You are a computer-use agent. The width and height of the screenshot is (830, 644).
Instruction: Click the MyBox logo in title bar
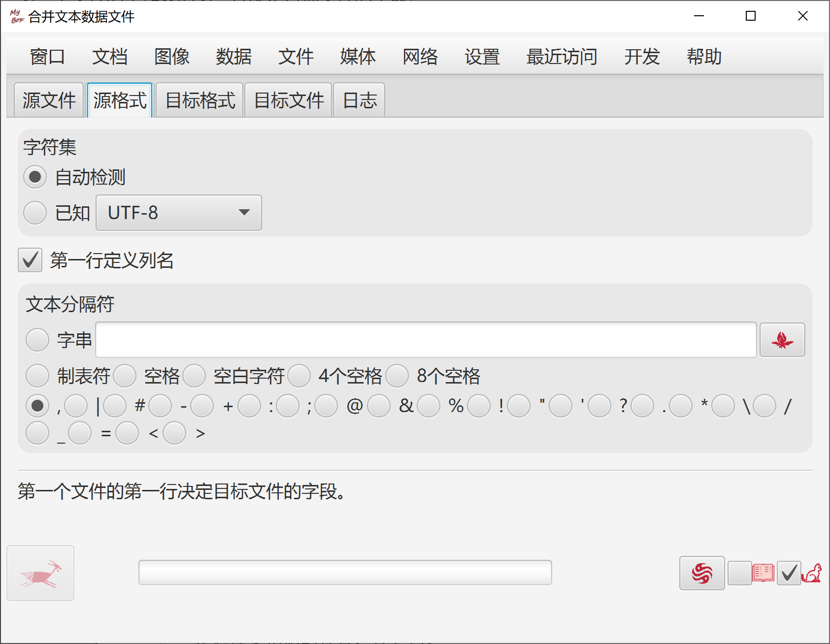point(16,16)
